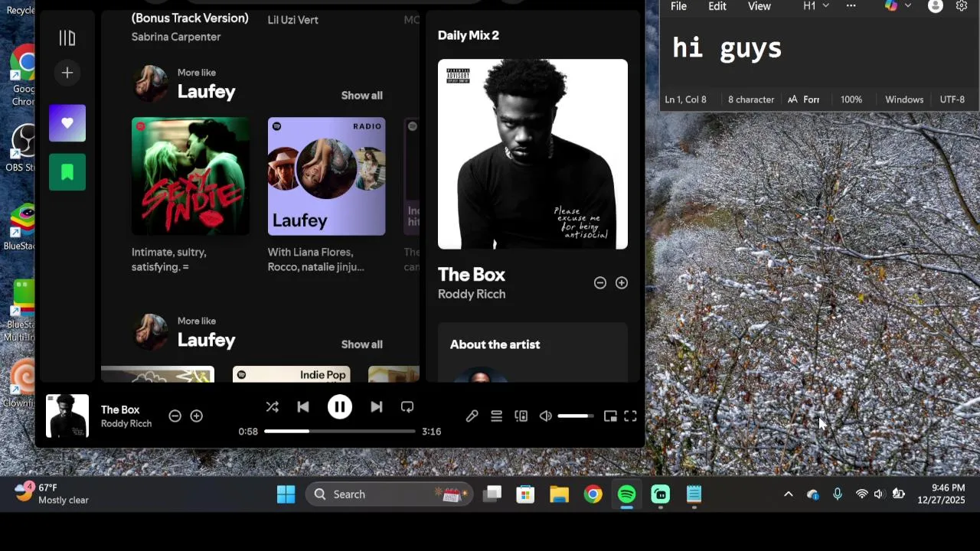Image resolution: width=980 pixels, height=551 pixels.
Task: Open now playing album thumbnail in player bar
Action: click(x=67, y=416)
